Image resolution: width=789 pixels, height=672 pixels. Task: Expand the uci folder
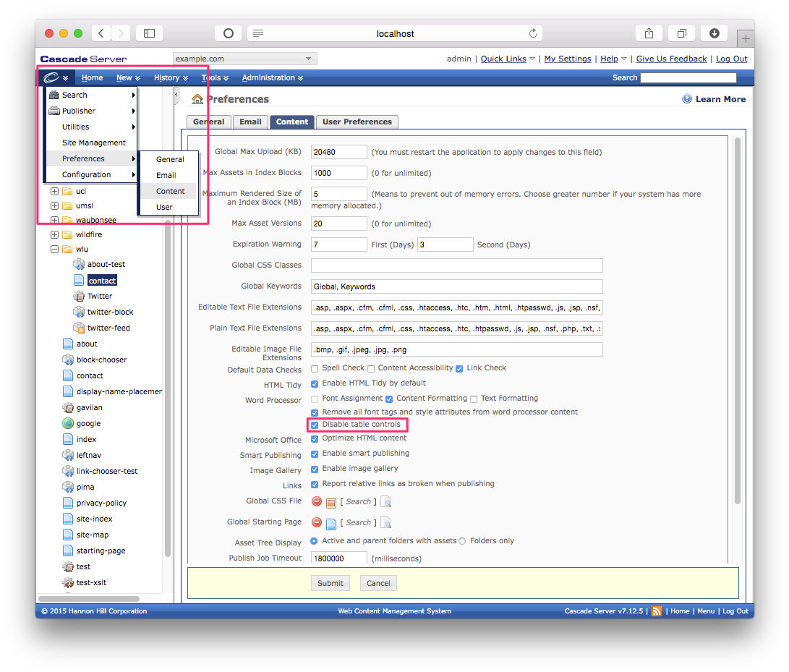(x=54, y=191)
